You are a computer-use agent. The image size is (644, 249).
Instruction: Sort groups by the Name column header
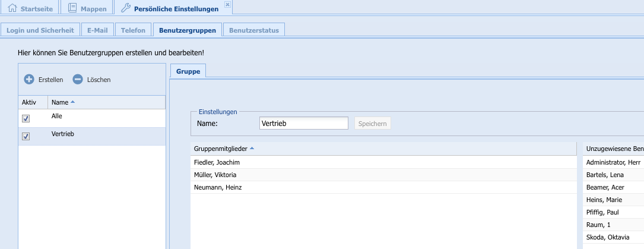click(x=59, y=102)
